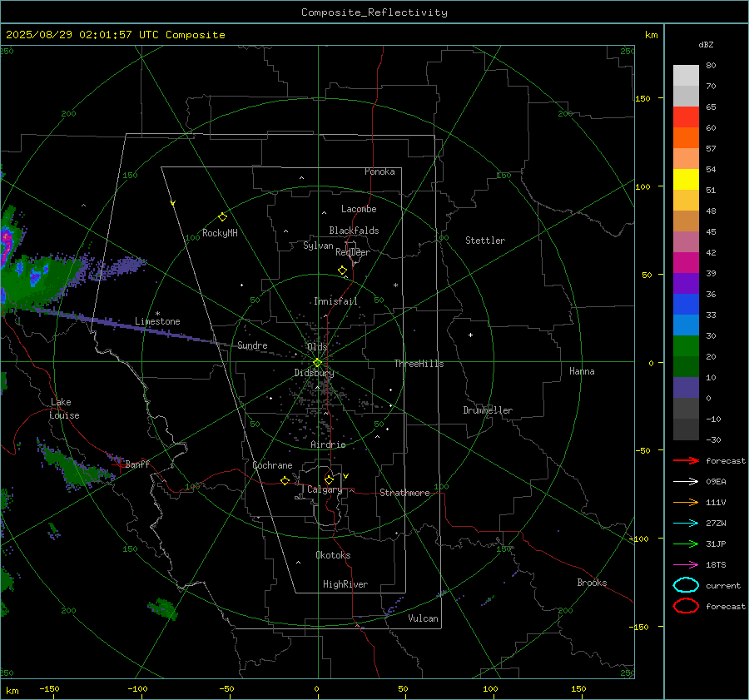Click the white 09EA arrow icon
749x700 pixels.
click(x=686, y=482)
